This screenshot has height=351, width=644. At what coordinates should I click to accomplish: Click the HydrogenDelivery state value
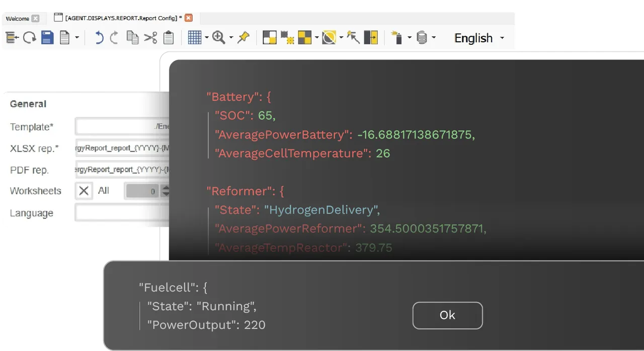321,210
